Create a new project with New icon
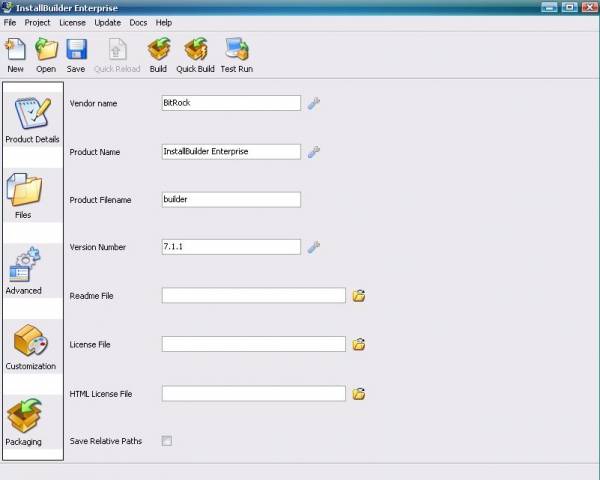600x480 pixels. pyautogui.click(x=15, y=55)
